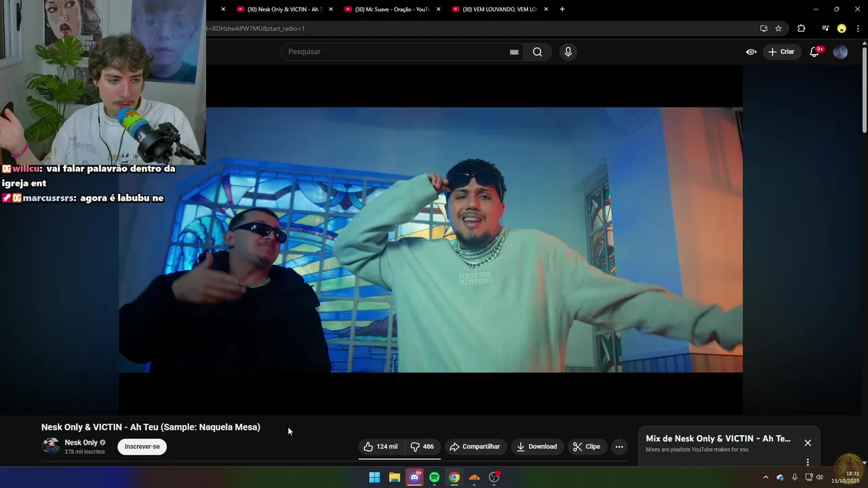This screenshot has width=868, height=488.
Task: Open Spotify from the taskbar
Action: coord(434,477)
